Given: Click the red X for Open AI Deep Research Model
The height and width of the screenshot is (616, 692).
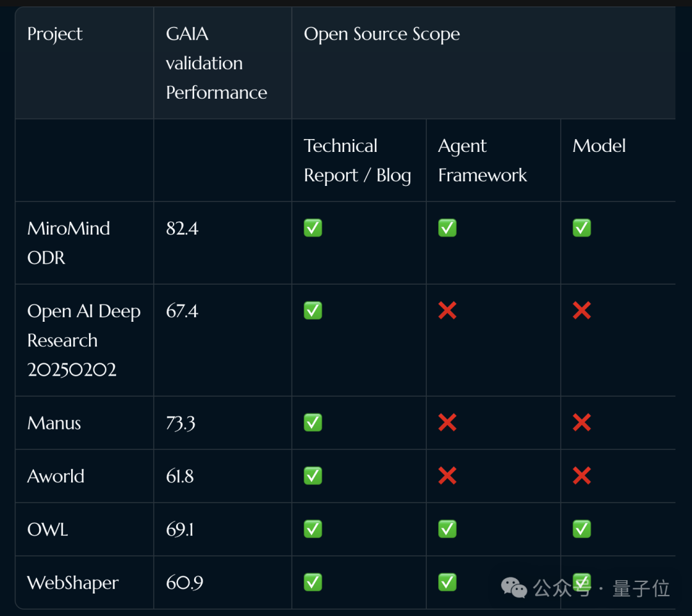Looking at the screenshot, I should pos(582,310).
